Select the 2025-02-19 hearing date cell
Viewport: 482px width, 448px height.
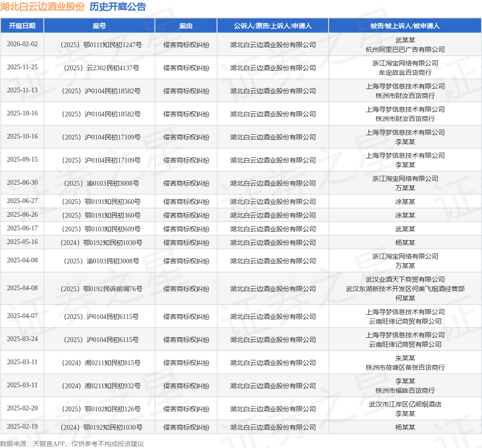point(22,426)
